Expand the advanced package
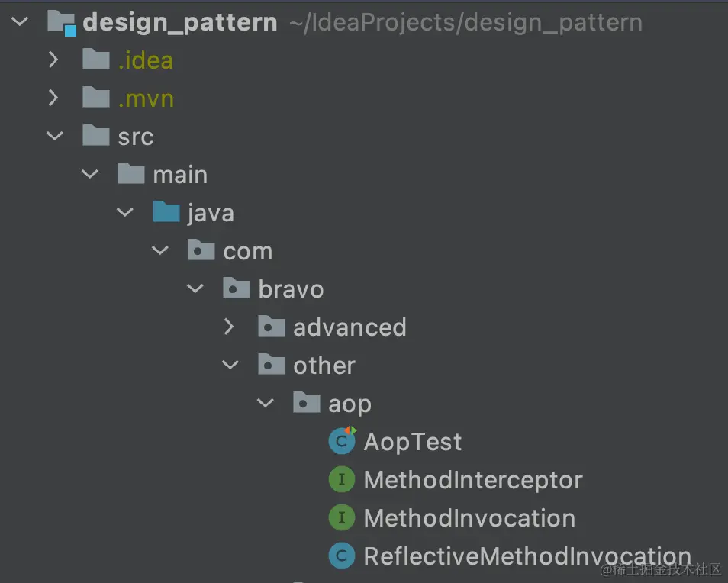Screen dimensions: 728x583 [x=228, y=327]
